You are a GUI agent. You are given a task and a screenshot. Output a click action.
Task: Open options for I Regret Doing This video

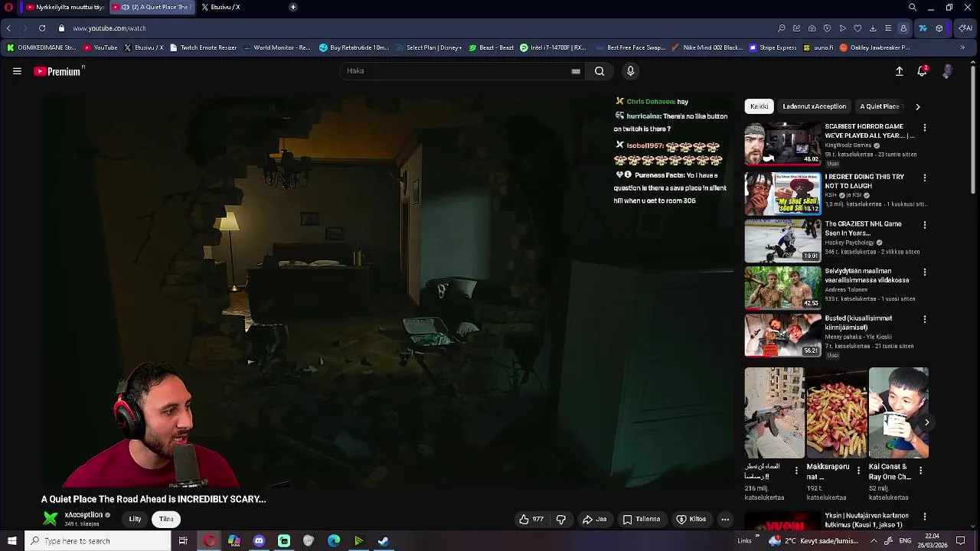(924, 178)
